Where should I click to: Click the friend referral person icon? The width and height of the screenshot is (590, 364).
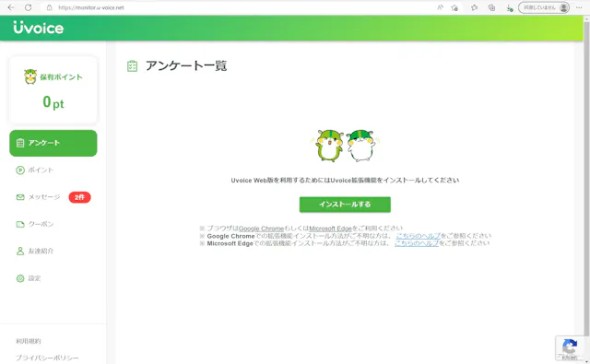20,252
